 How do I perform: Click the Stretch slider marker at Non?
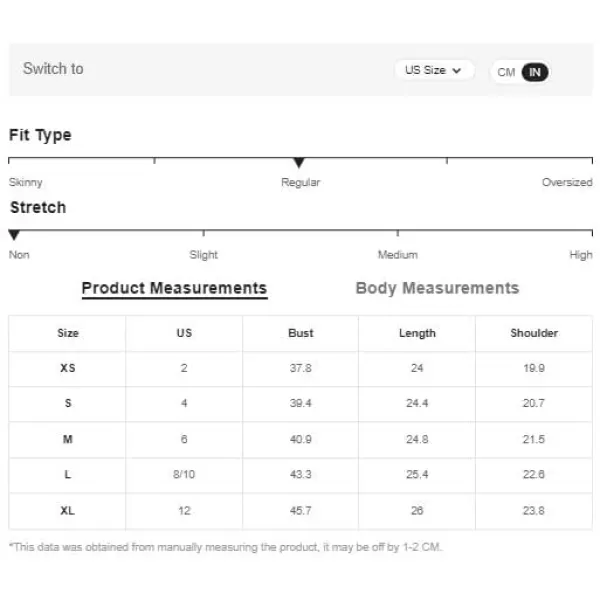pyautogui.click(x=14, y=235)
